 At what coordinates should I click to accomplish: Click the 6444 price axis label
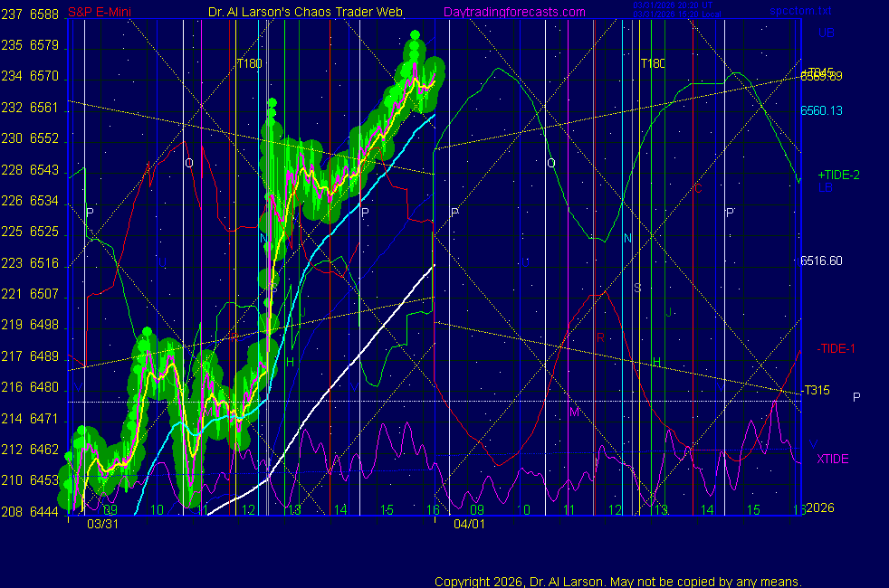(43, 511)
